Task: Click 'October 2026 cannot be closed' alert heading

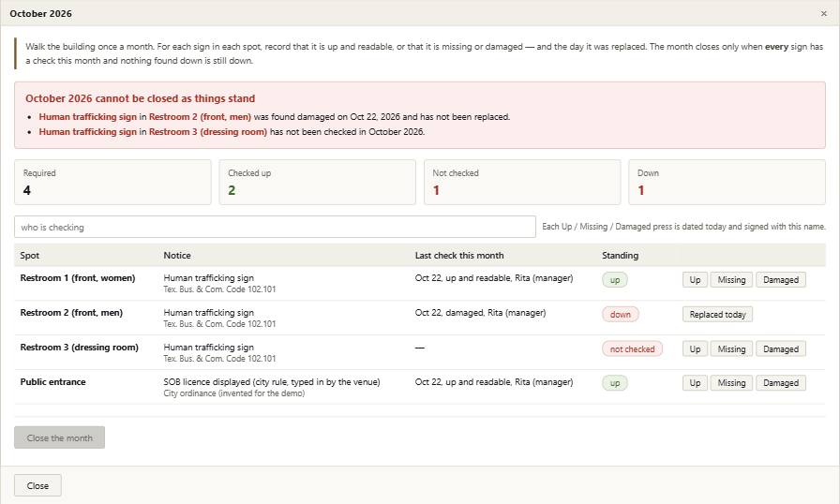Action: click(x=141, y=98)
